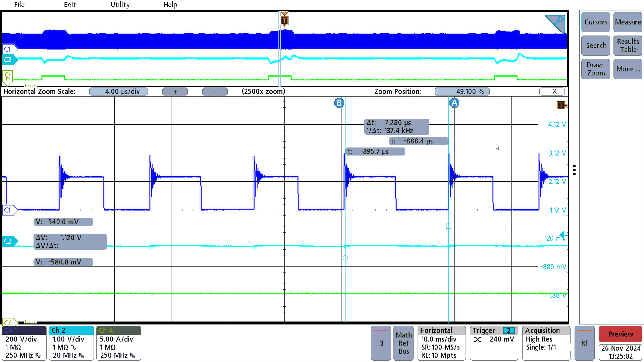This screenshot has width=644, height=362.
Task: Open the Utility menu
Action: pyautogui.click(x=119, y=4)
